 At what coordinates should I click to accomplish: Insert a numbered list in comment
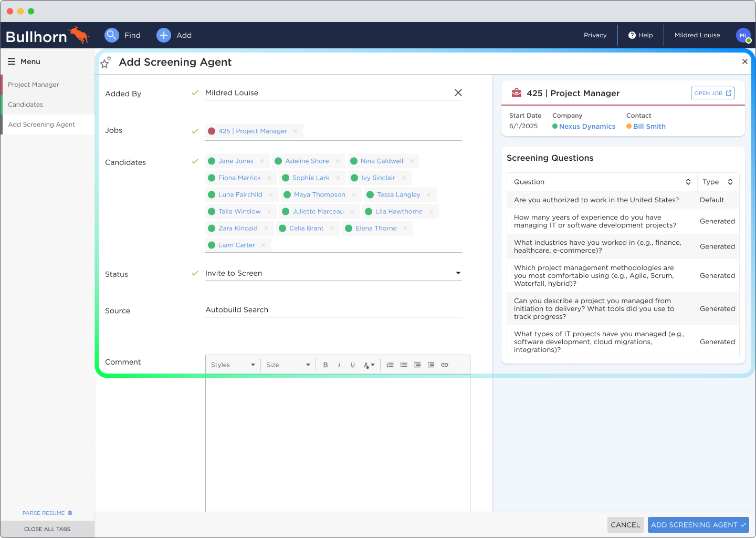pyautogui.click(x=390, y=365)
